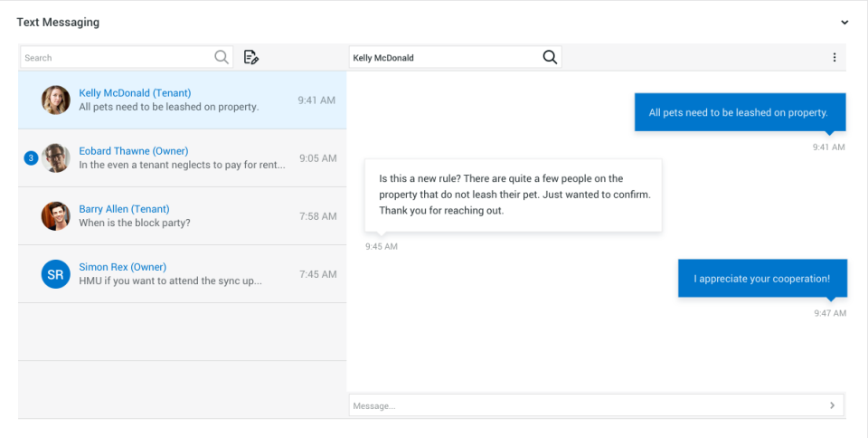Open the three-dot options menu
Viewport: 868px width, 438px height.
[834, 58]
